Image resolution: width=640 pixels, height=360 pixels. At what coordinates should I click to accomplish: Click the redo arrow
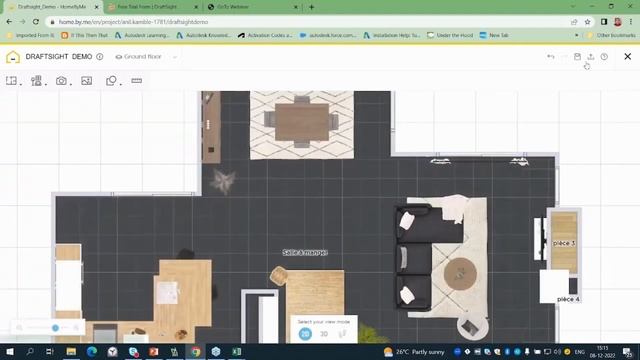click(x=564, y=57)
